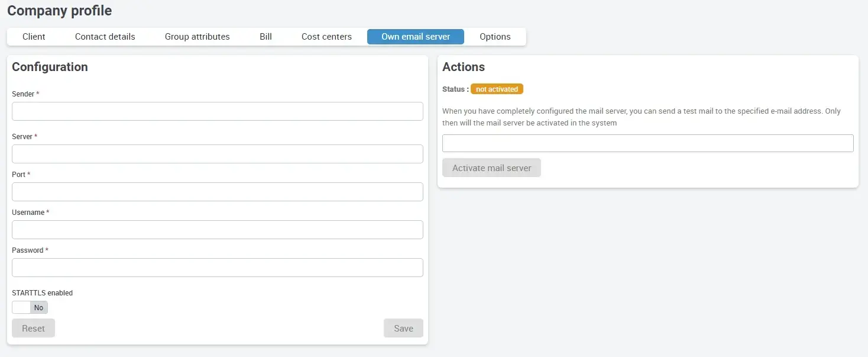
Task: Select the Port input box
Action: 217,192
